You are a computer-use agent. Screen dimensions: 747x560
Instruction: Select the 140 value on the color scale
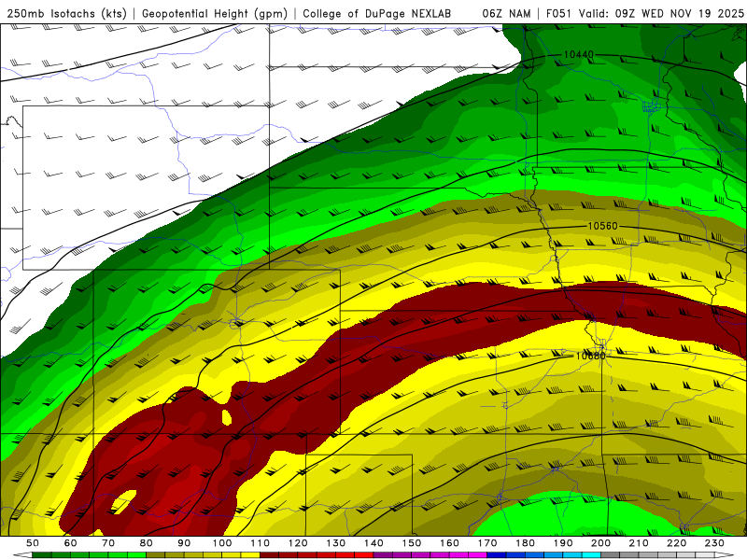[373, 543]
